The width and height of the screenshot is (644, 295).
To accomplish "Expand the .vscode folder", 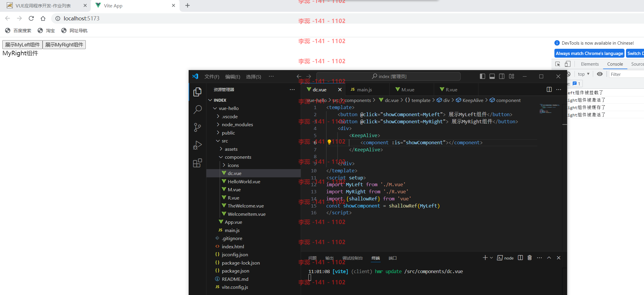I will [x=218, y=116].
